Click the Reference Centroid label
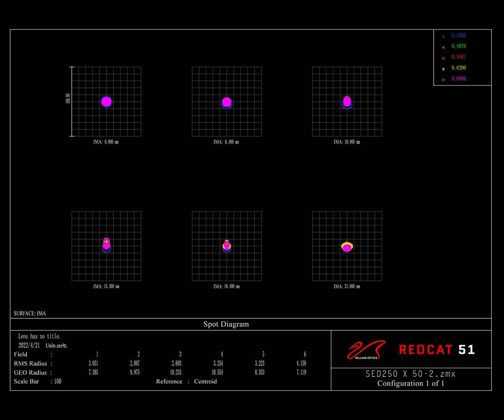The width and height of the screenshot is (504, 420). pyautogui.click(x=186, y=381)
